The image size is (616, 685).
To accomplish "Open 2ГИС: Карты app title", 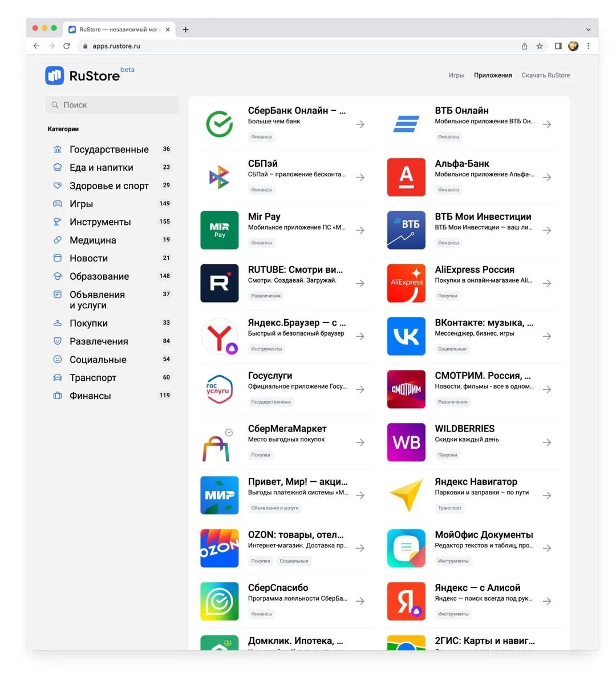I will click(x=485, y=640).
